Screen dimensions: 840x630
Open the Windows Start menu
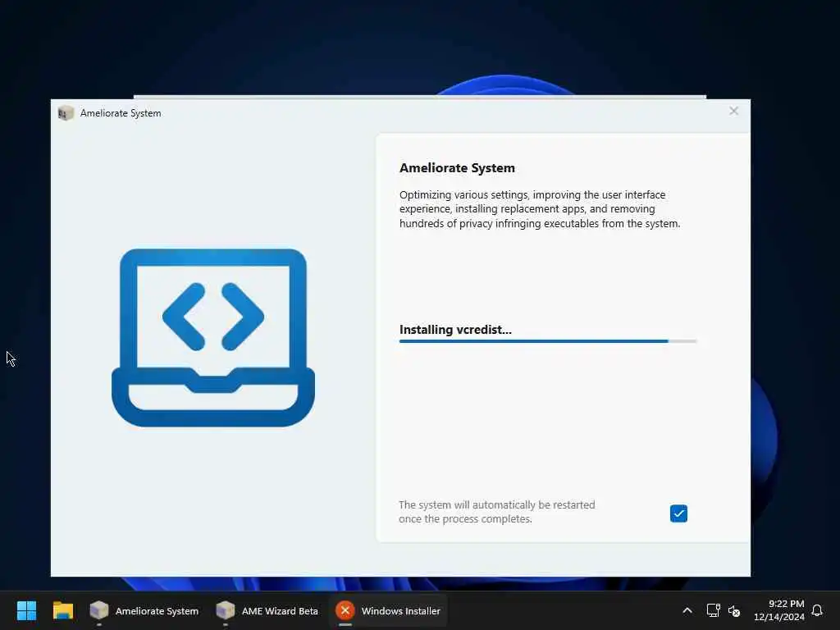[26, 610]
